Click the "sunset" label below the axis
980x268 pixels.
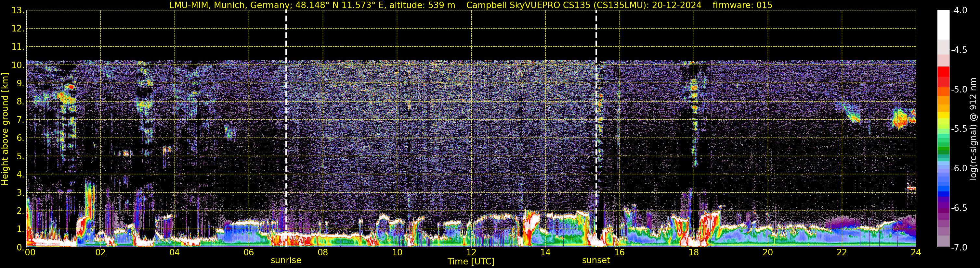pyautogui.click(x=596, y=261)
